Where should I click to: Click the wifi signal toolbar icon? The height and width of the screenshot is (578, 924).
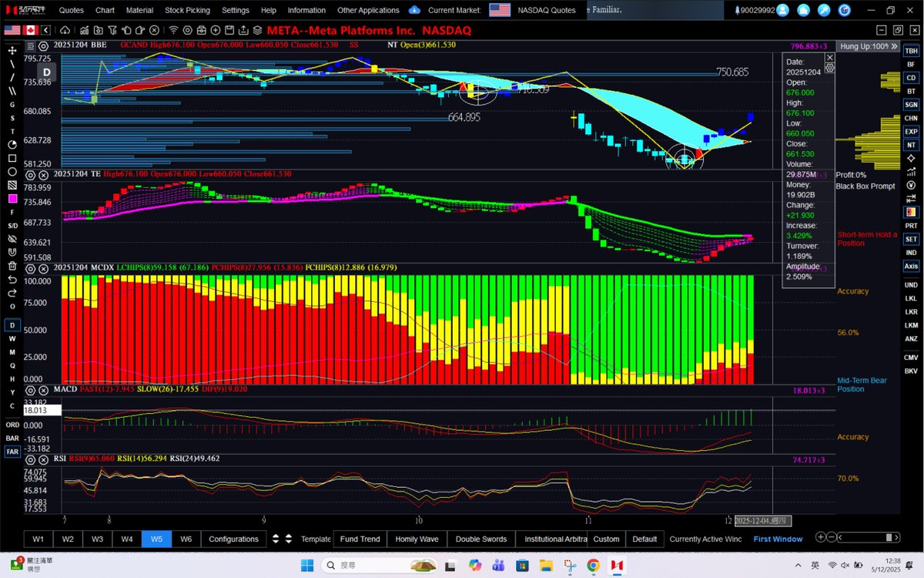tap(174, 30)
